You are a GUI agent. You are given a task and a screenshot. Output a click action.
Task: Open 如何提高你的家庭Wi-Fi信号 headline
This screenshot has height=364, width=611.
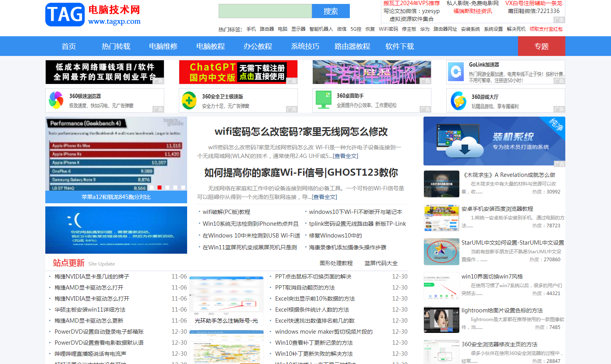301,173
